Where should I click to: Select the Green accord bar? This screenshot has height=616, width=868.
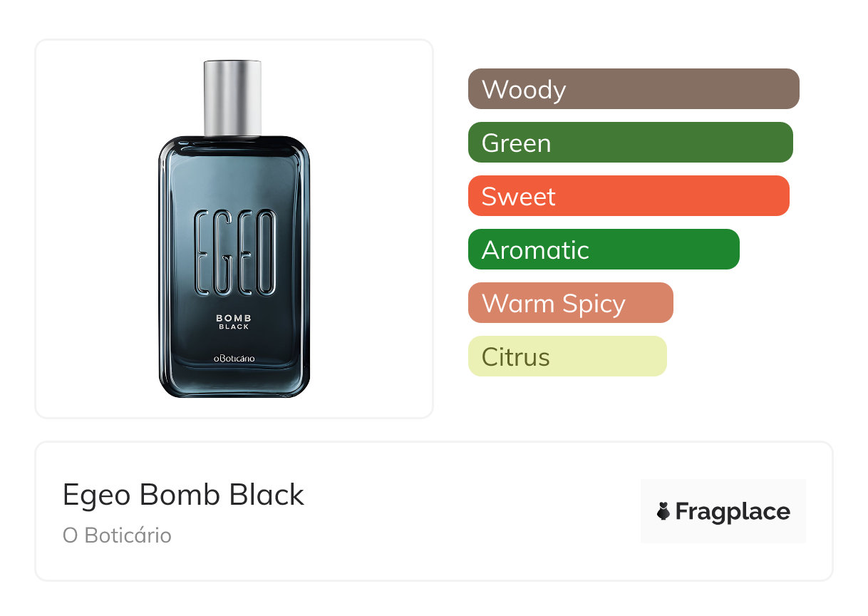coord(630,143)
